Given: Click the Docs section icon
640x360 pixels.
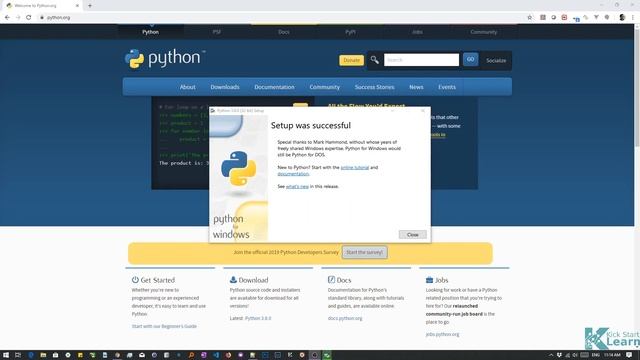Looking at the screenshot, I should [x=331, y=280].
